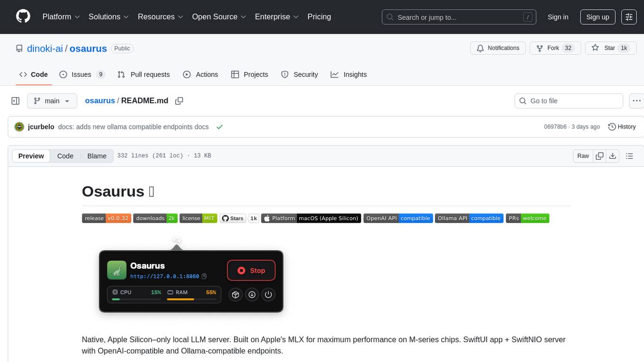Select the Code view

pos(65,156)
